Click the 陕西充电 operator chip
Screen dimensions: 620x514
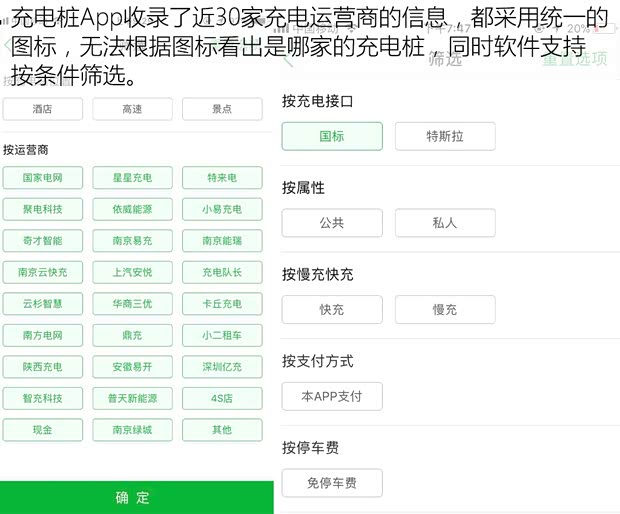(x=43, y=367)
